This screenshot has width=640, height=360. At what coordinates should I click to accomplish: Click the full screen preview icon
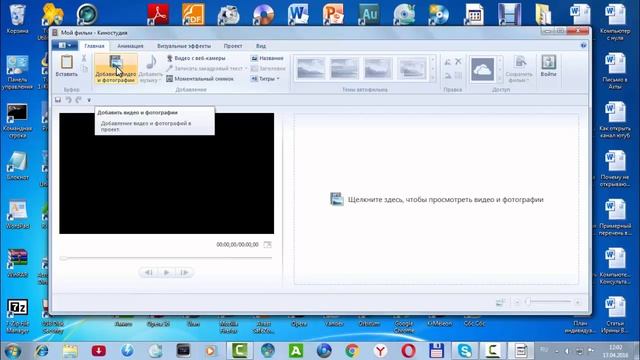267,244
